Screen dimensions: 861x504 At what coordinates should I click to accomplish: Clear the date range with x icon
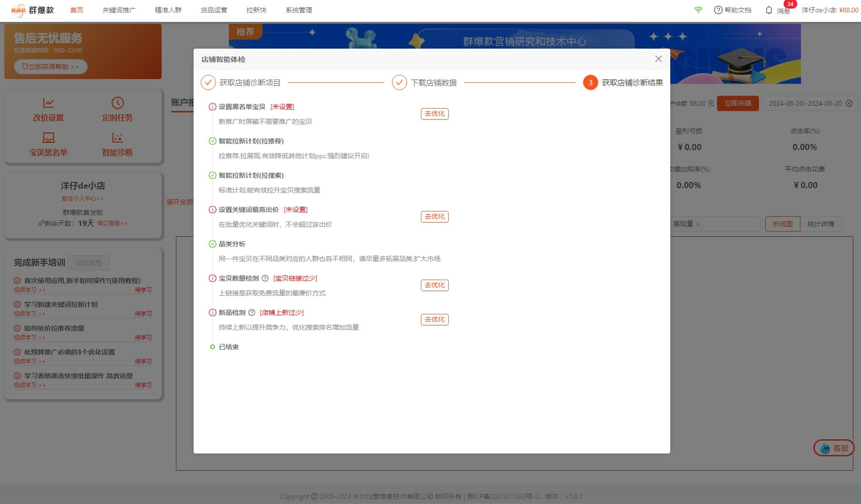click(x=849, y=103)
